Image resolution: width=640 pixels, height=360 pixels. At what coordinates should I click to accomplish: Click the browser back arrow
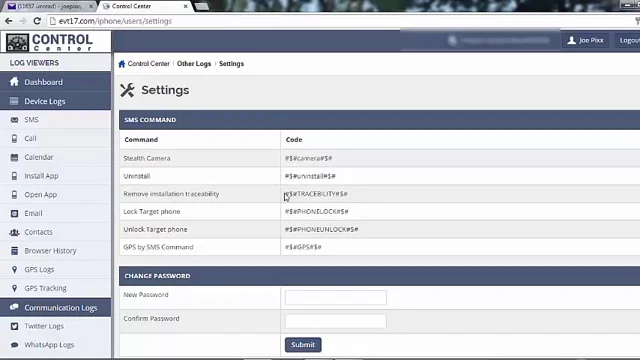(x=9, y=21)
